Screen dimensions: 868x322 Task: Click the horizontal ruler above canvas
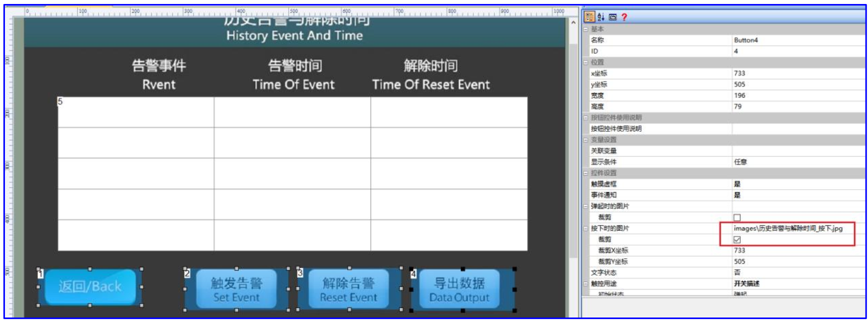pos(294,11)
